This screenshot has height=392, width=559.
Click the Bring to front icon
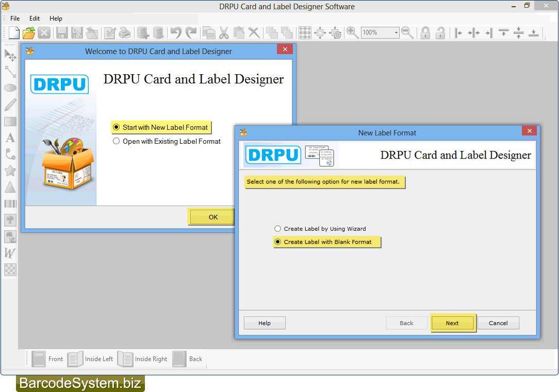click(x=272, y=33)
